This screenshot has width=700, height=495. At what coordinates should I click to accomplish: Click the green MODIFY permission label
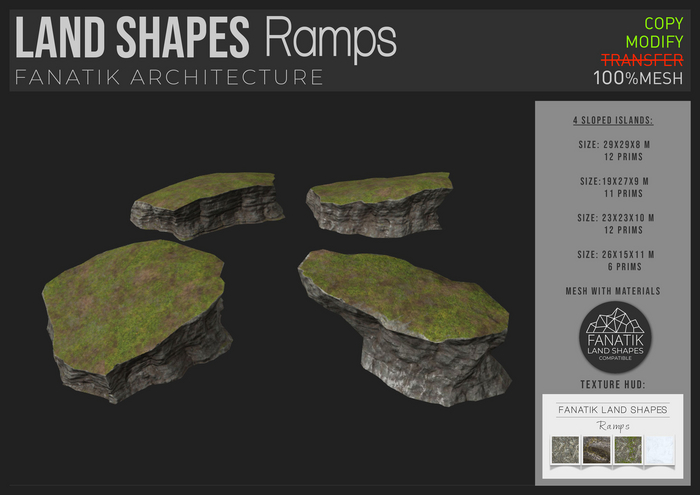(x=654, y=42)
